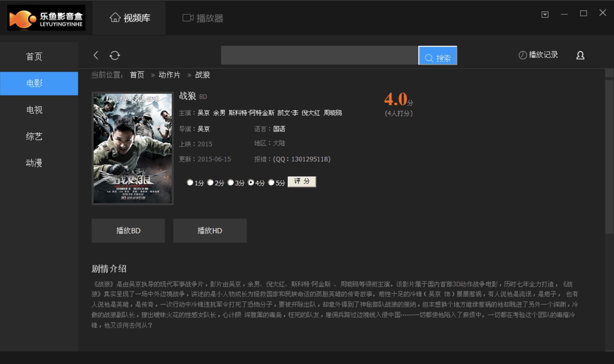
Task: Click the search input field
Action: 319,55
